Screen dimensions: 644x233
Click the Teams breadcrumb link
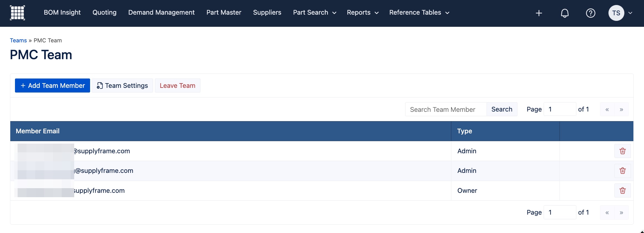18,40
